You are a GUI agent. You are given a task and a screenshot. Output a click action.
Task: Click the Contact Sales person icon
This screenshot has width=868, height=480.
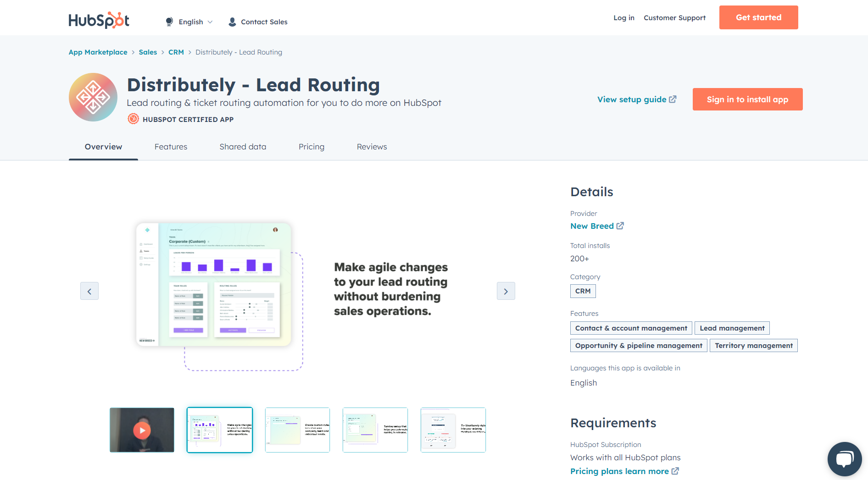232,22
